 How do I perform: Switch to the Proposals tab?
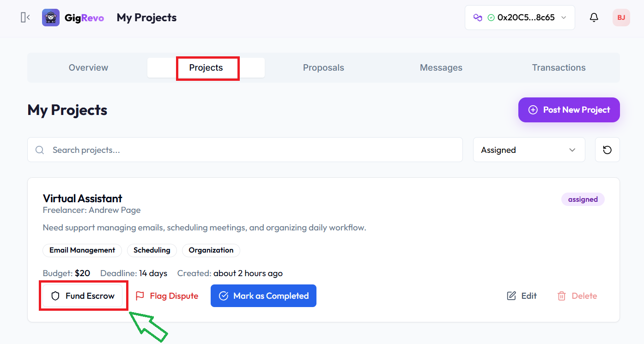(323, 67)
